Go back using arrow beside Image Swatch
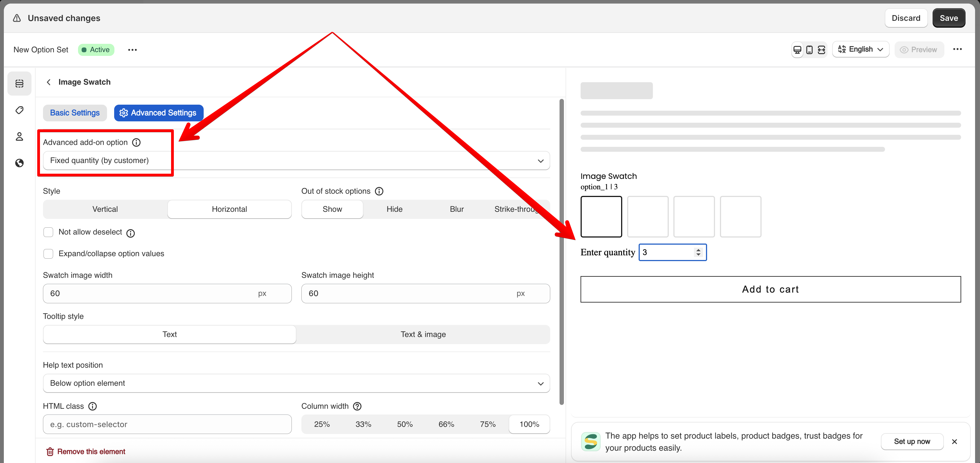The image size is (980, 463). [x=49, y=82]
